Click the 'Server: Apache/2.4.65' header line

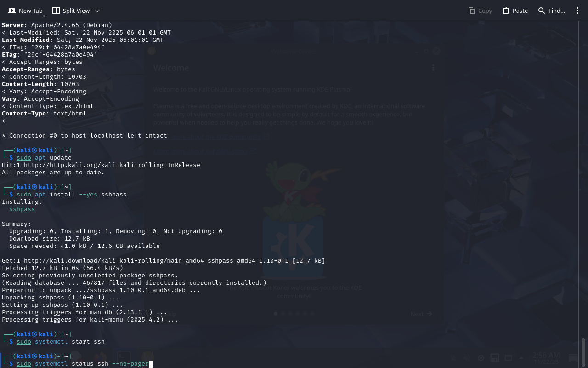[x=57, y=25]
